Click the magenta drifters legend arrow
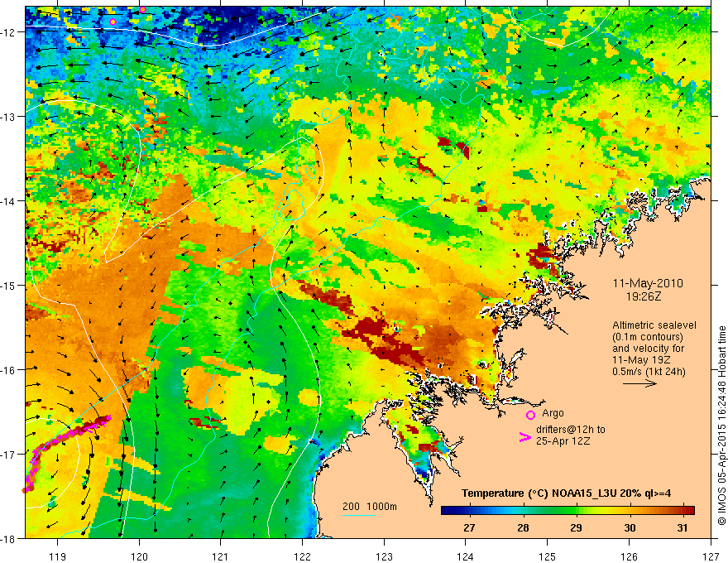The width and height of the screenshot is (728, 563). tap(524, 437)
